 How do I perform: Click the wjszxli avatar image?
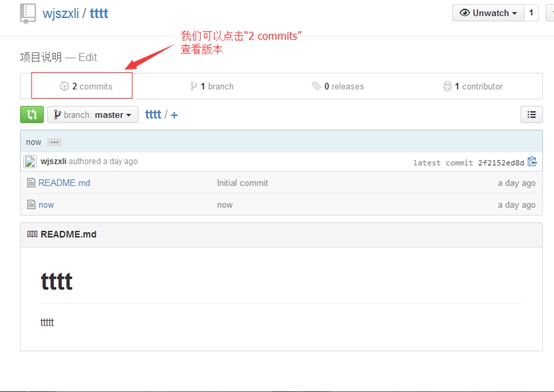[x=30, y=162]
